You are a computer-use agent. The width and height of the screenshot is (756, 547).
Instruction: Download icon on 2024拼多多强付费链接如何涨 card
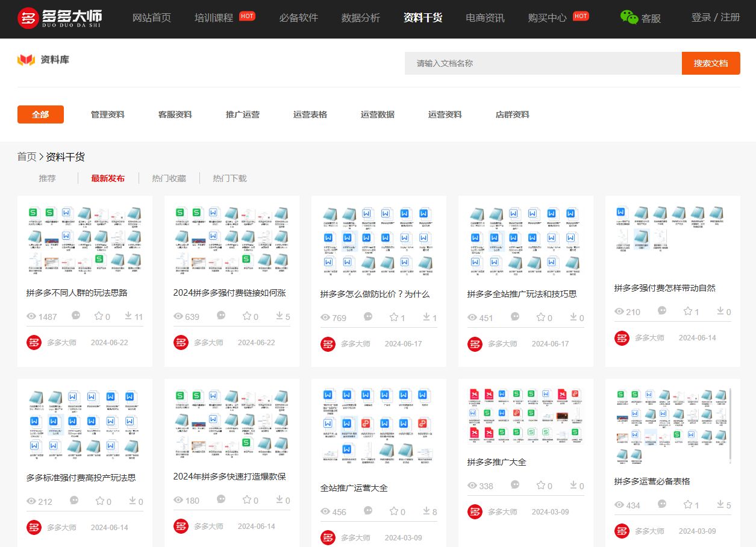pyautogui.click(x=280, y=316)
